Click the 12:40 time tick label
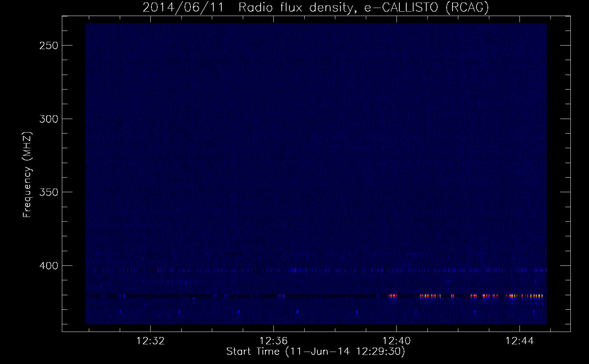 coord(396,341)
